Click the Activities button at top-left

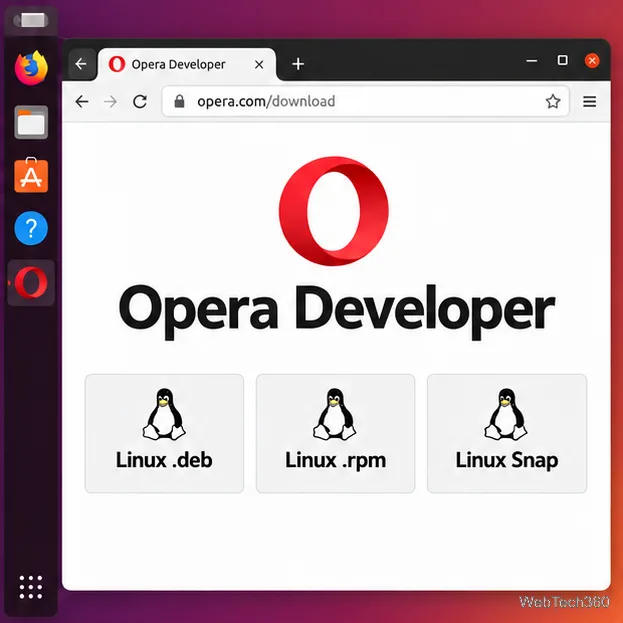(x=31, y=20)
